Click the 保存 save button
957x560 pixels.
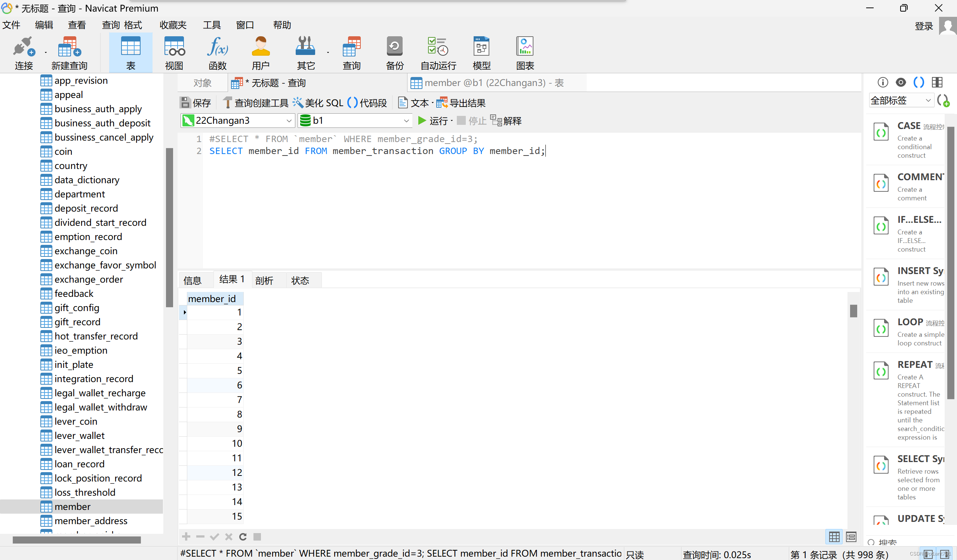coord(195,102)
